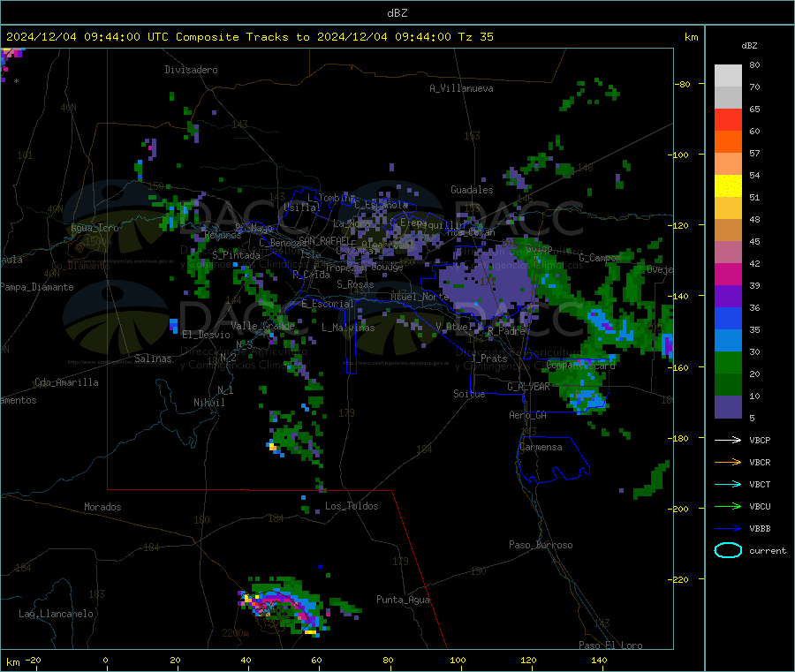Click the 'Divisadero' map label

tap(191, 70)
